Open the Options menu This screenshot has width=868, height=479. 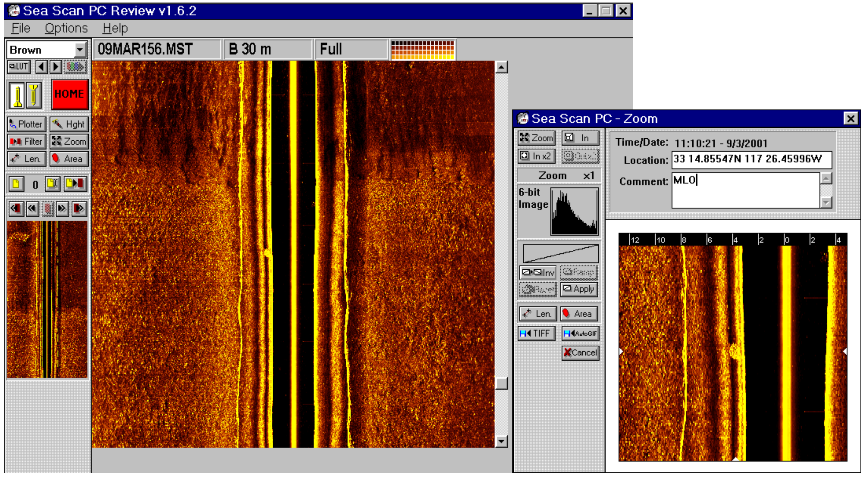(66, 28)
